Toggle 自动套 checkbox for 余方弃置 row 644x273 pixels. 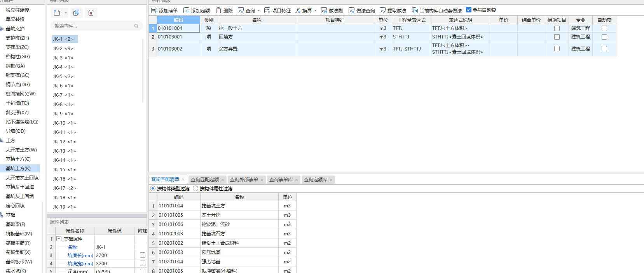(604, 49)
